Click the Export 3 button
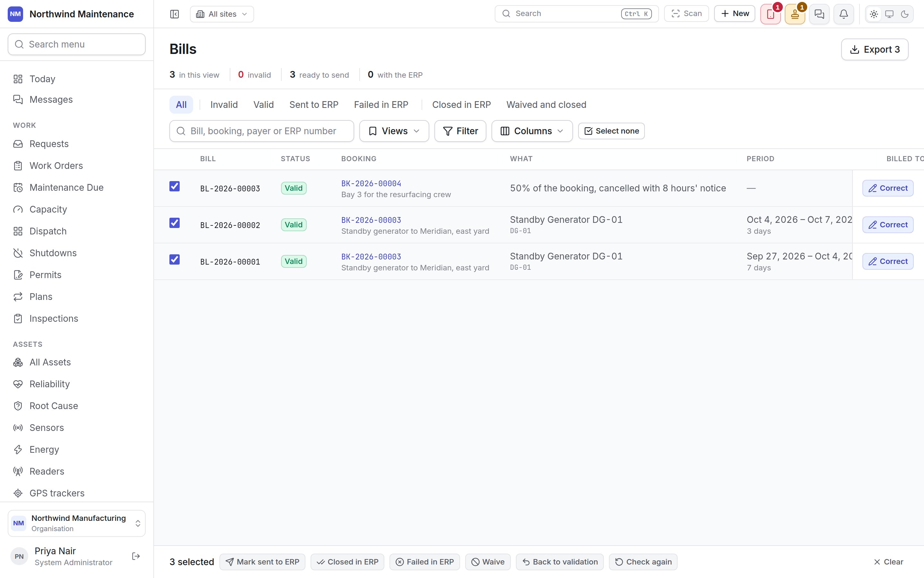This screenshot has height=578, width=924. (x=875, y=49)
